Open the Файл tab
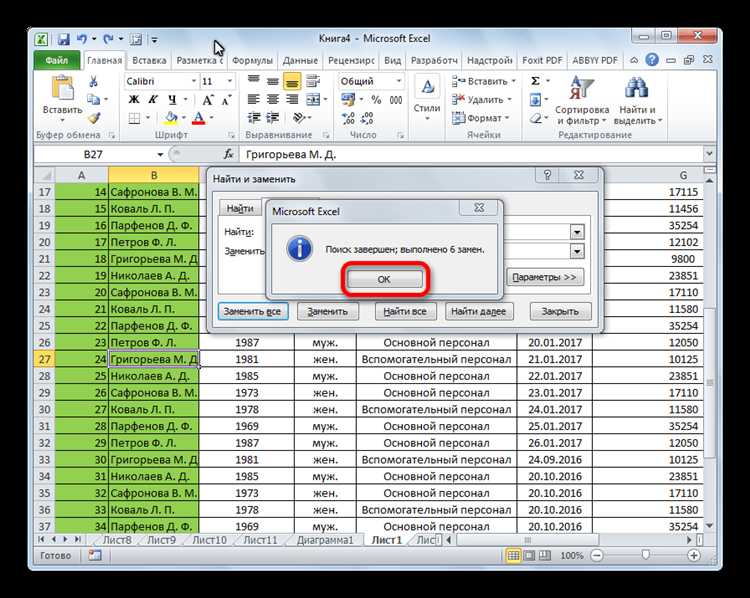The height and width of the screenshot is (598, 750). 56,60
